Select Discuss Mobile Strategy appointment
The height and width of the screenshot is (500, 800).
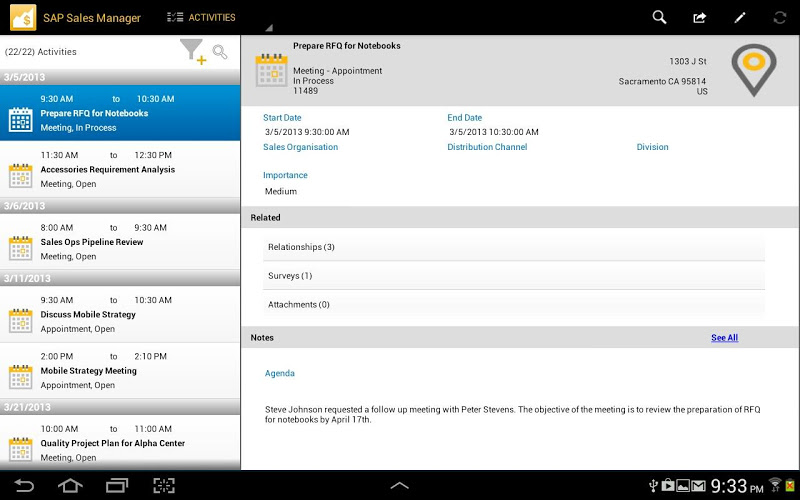click(x=120, y=314)
